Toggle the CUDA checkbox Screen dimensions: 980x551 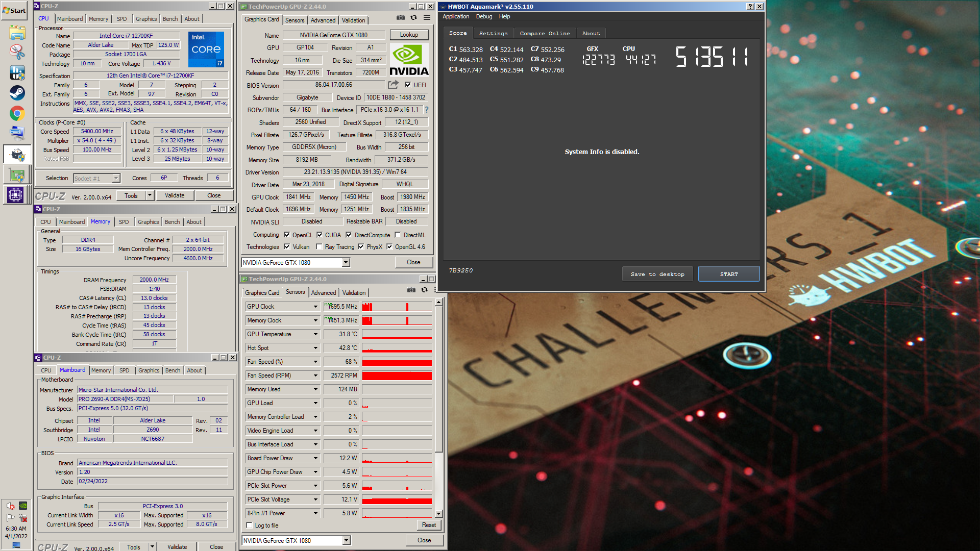coord(320,235)
